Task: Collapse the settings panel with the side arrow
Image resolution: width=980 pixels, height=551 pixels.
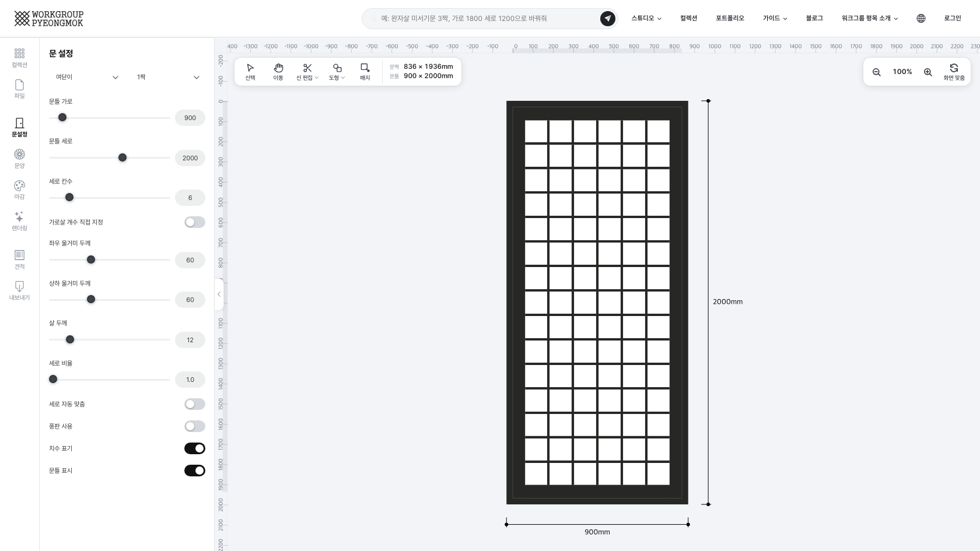Action: pos(219,294)
